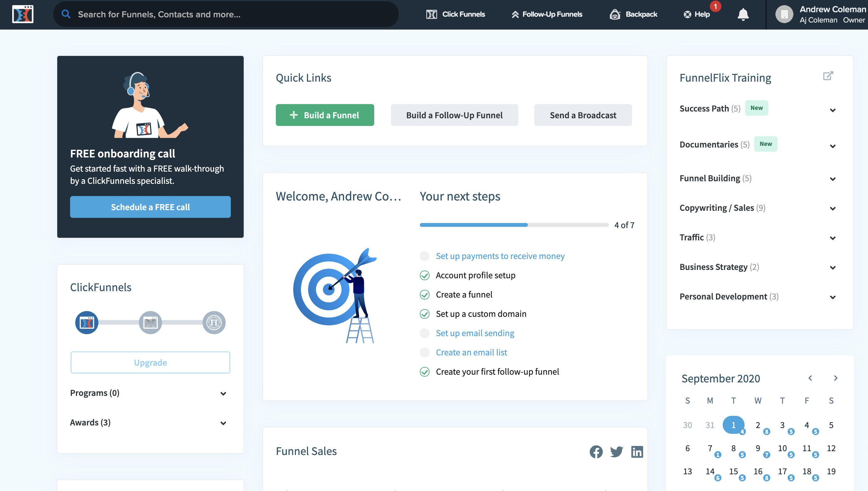The width and height of the screenshot is (868, 491).
Task: Open the notifications bell
Action: [743, 14]
